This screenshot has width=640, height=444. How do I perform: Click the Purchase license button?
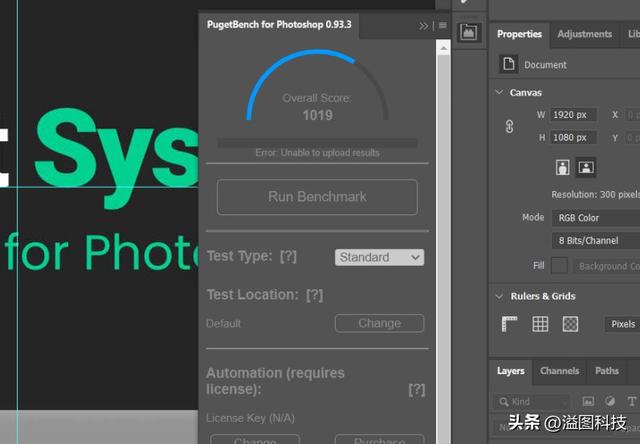tap(380, 440)
